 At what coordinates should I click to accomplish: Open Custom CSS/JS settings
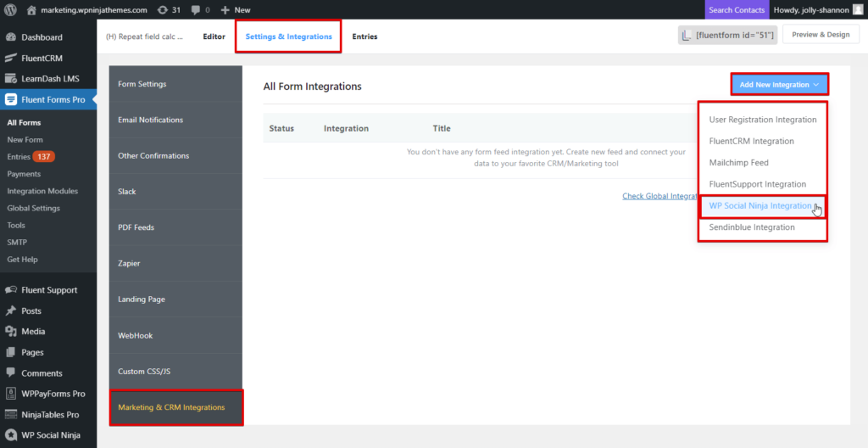(x=175, y=371)
